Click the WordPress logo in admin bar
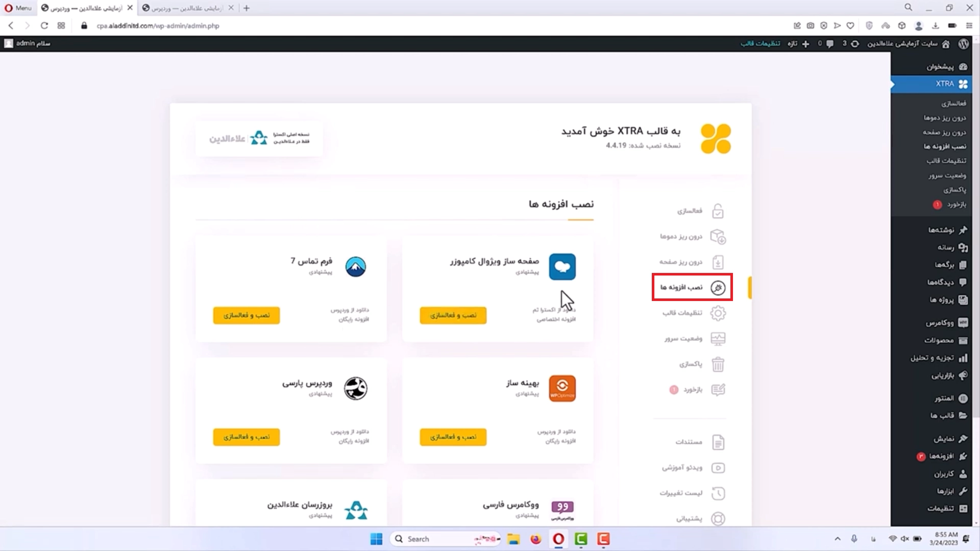Viewport: 980px width, 551px height. 963,44
